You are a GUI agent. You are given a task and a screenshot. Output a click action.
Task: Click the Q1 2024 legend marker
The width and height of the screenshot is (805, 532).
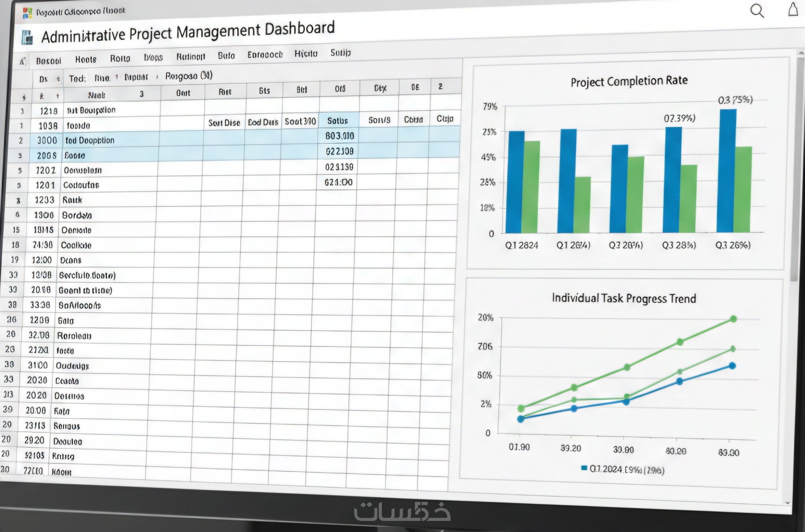click(x=584, y=468)
